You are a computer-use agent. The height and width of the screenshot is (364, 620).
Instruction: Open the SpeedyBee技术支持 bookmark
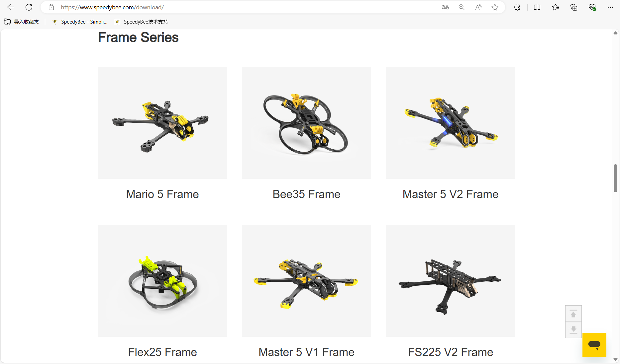(x=142, y=22)
